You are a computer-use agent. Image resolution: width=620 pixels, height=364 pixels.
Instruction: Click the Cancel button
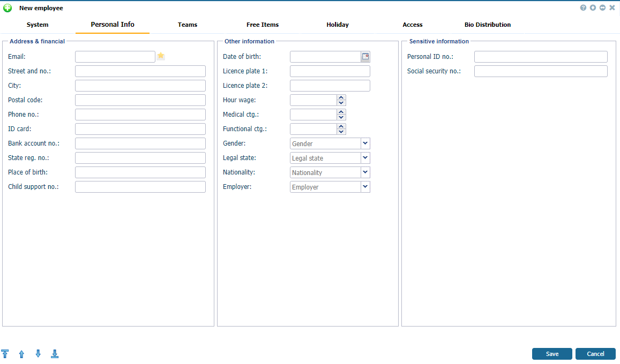[x=595, y=354]
